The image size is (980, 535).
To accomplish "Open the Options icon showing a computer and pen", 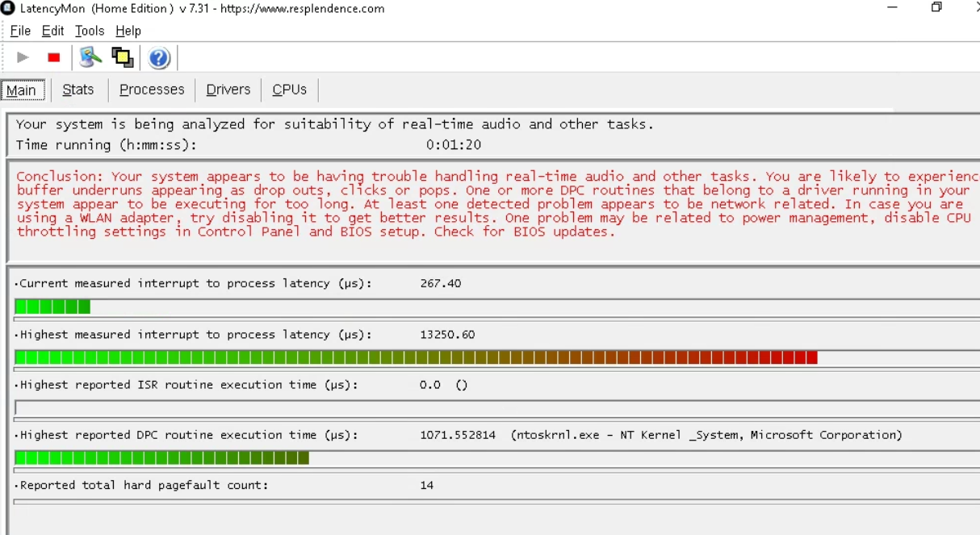I will (90, 57).
